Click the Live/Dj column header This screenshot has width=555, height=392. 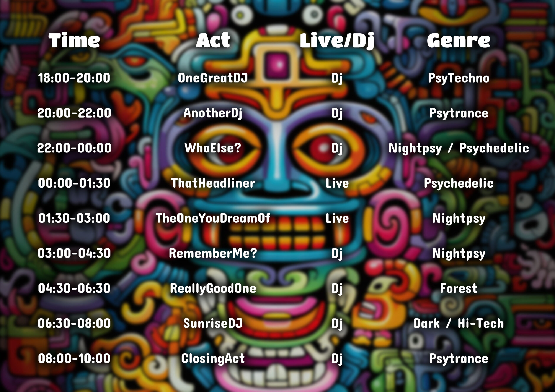337,40
